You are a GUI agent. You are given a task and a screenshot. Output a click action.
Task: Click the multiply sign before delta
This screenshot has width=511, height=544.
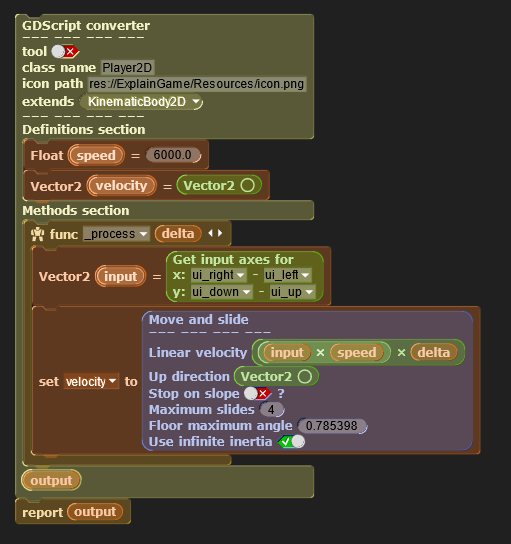click(x=401, y=352)
